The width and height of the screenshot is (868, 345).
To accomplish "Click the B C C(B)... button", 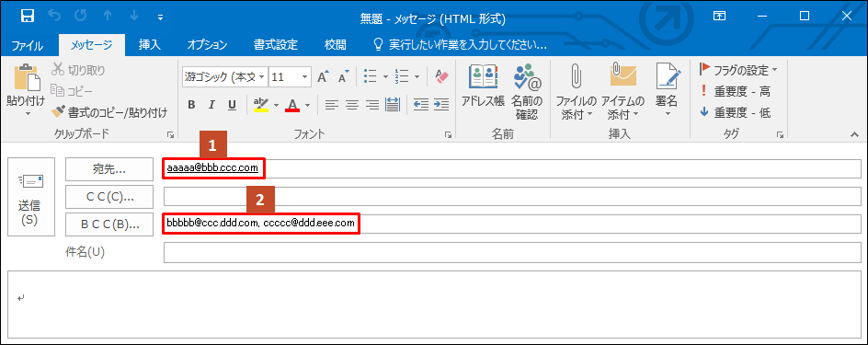I will pyautogui.click(x=109, y=224).
